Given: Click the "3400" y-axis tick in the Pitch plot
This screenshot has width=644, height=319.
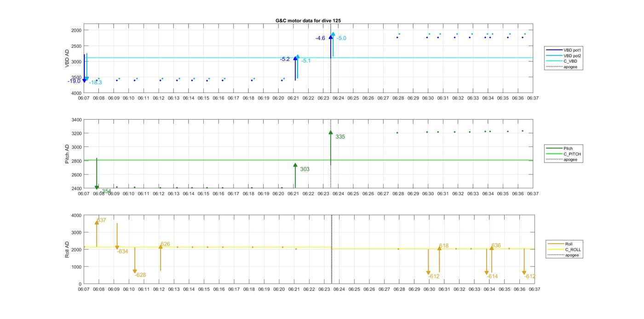Looking at the screenshot, I should tap(76, 120).
